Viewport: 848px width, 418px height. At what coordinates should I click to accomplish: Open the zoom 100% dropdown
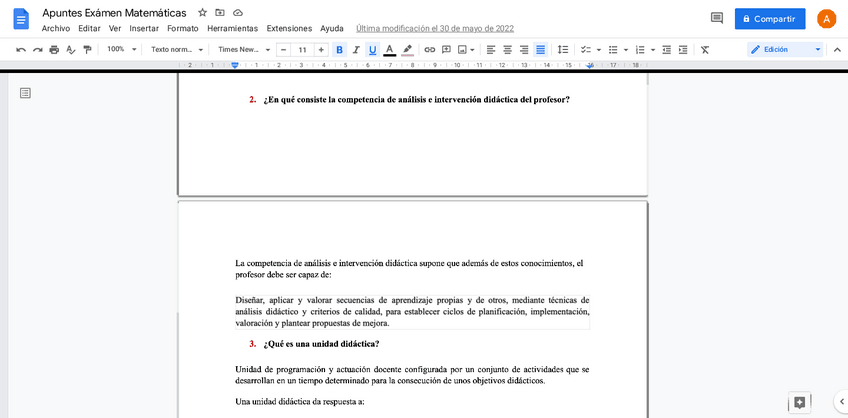click(x=121, y=49)
